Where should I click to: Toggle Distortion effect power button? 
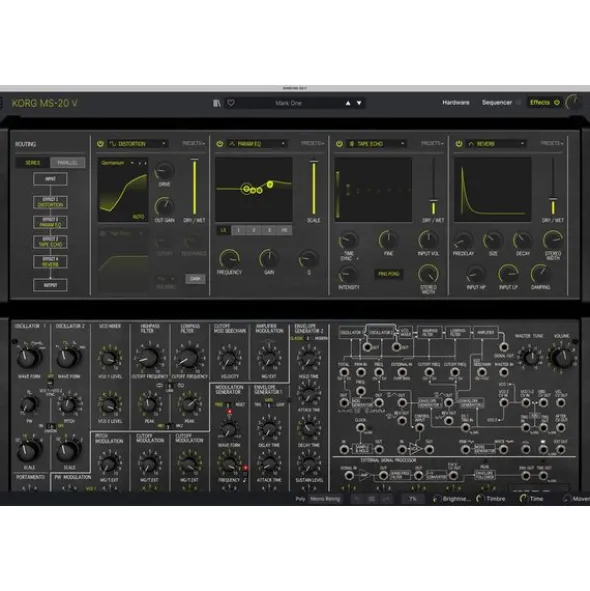click(x=100, y=144)
